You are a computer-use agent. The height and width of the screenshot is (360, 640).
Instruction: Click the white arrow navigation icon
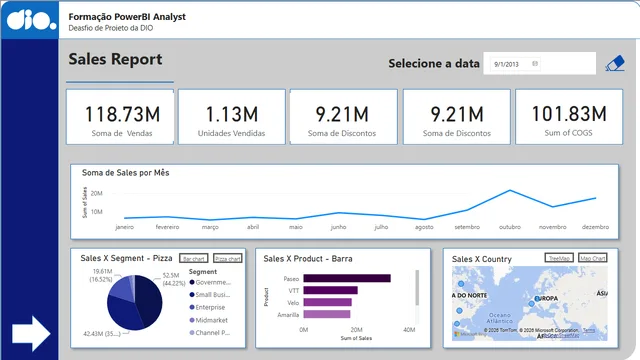[31, 333]
